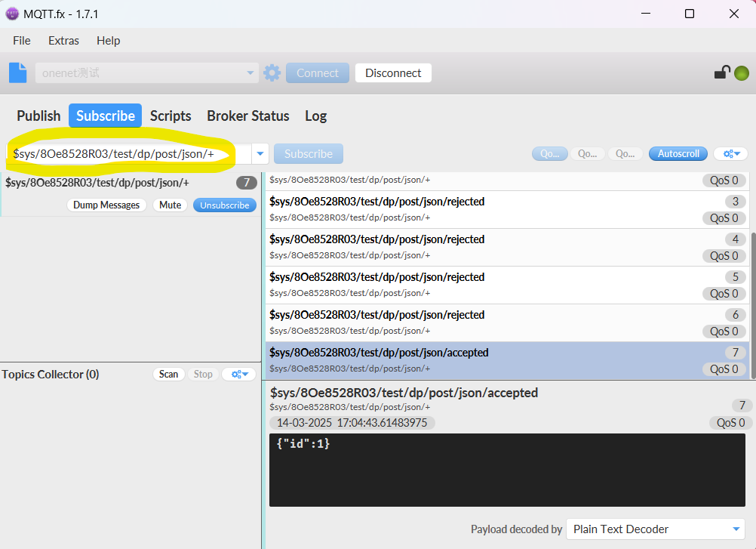Switch to the Subscribe tab
Screen dimensions: 756x549
tap(105, 116)
